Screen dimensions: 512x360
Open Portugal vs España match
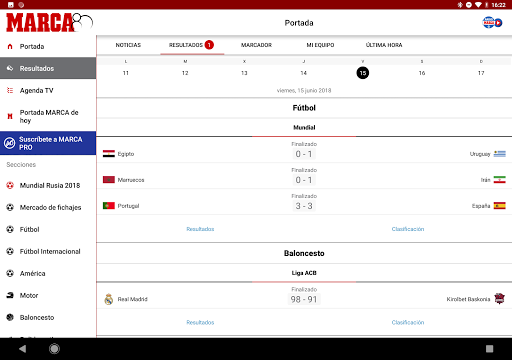pyautogui.click(x=304, y=202)
